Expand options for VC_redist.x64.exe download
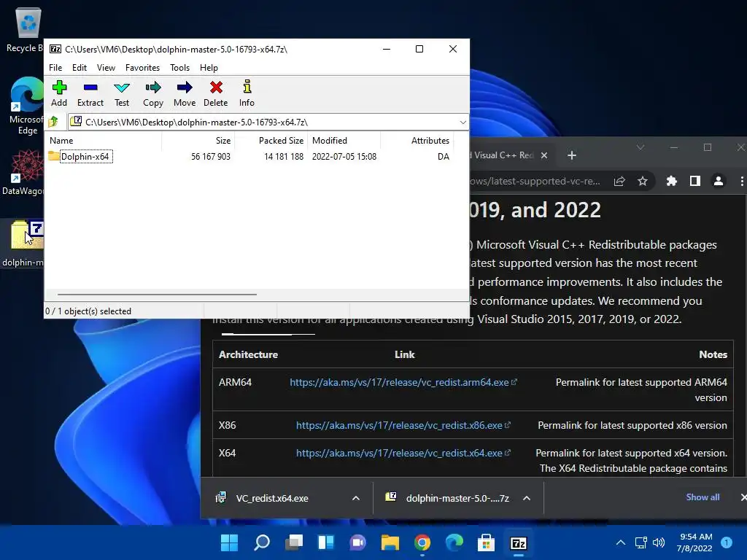This screenshot has width=747, height=560. [355, 498]
